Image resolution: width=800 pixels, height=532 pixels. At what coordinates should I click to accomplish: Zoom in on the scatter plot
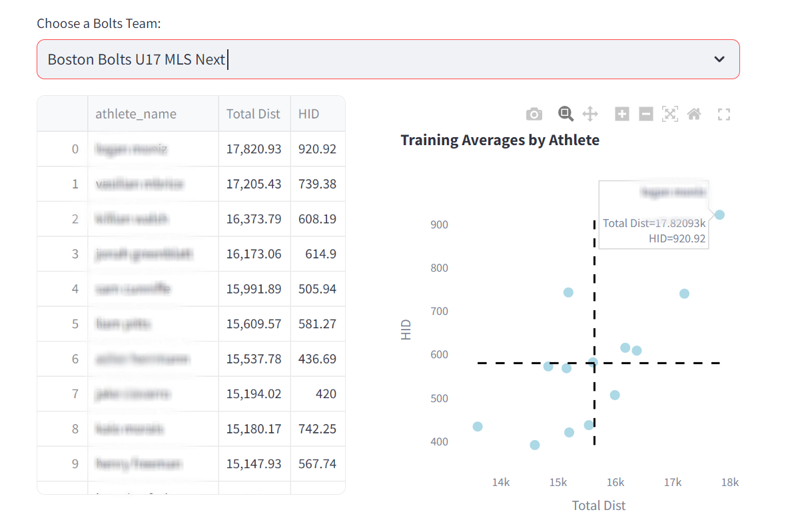pos(621,113)
